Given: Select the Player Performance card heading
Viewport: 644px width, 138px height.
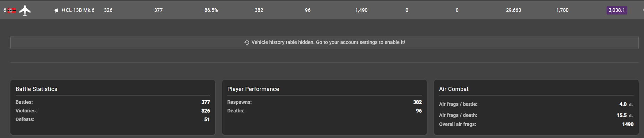Looking at the screenshot, I should point(253,89).
